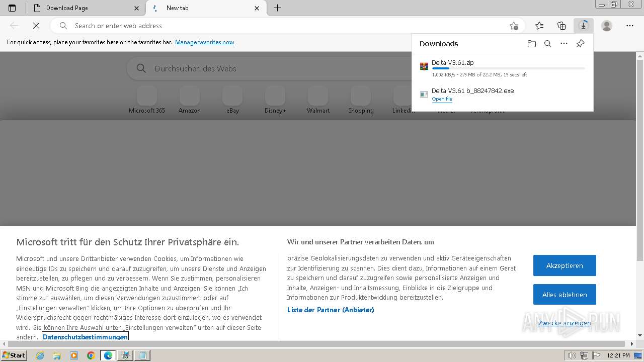
Task: Click the Alles ablehnen button
Action: [x=565, y=295]
